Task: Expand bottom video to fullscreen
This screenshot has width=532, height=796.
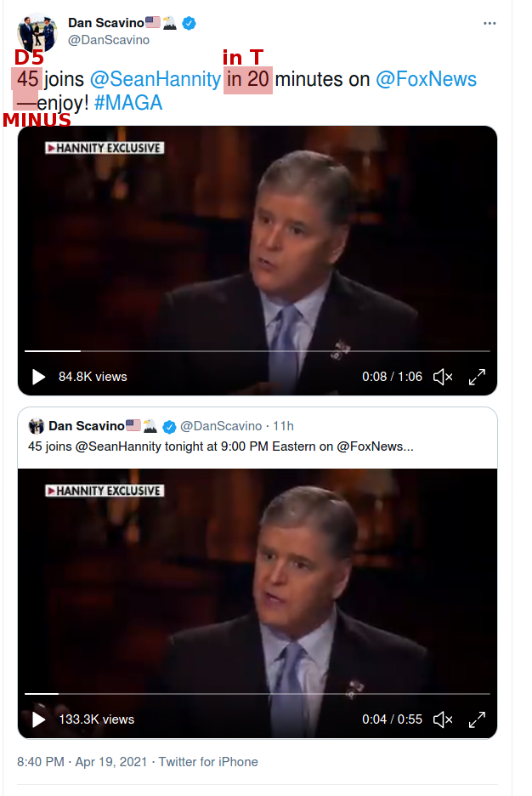Action: coord(477,719)
